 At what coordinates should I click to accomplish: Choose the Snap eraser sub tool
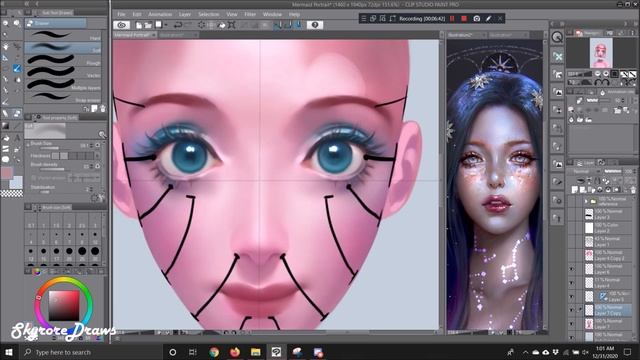[63, 97]
